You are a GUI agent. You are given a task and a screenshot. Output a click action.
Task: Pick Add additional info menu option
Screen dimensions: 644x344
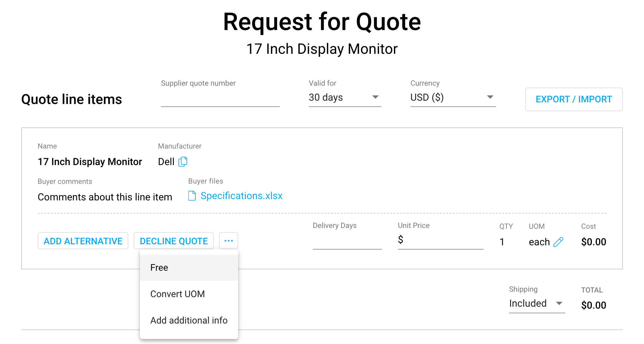point(189,321)
